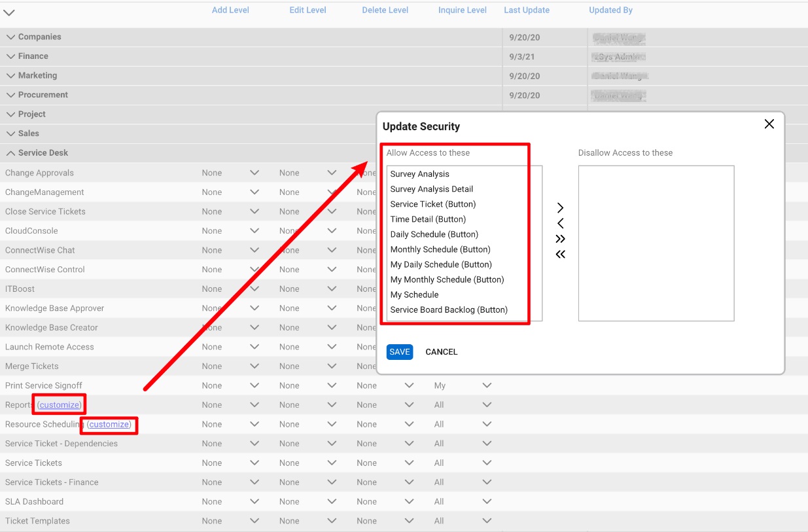Image resolution: width=808 pixels, height=532 pixels.
Task: Click the single left arrow move icon
Action: click(x=560, y=223)
